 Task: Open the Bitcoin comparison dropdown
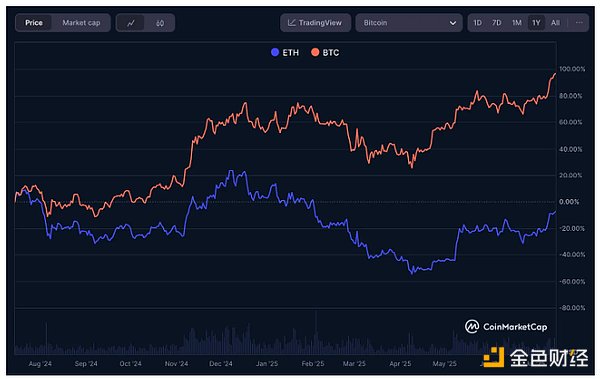[409, 23]
